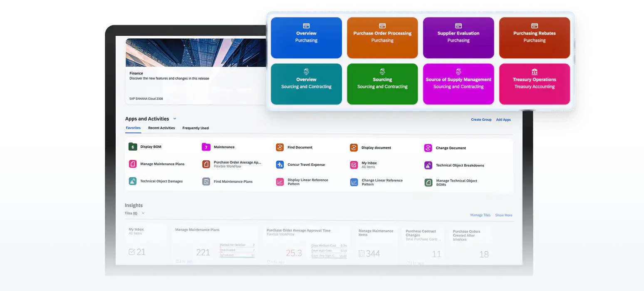Viewport: 644px width, 291px height.
Task: Open the Find Maintenance Plans icon
Action: coord(206,182)
